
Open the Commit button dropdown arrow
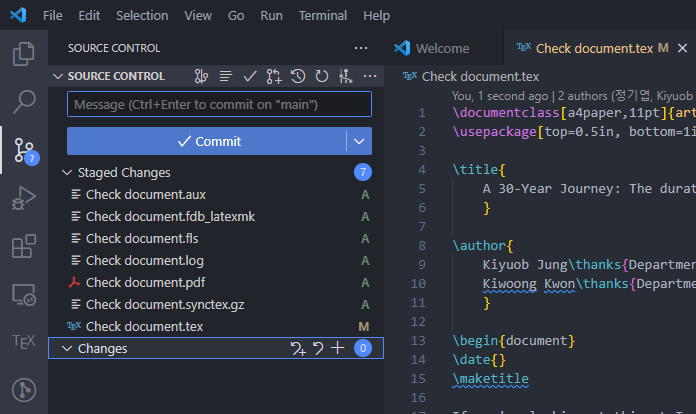tap(359, 141)
